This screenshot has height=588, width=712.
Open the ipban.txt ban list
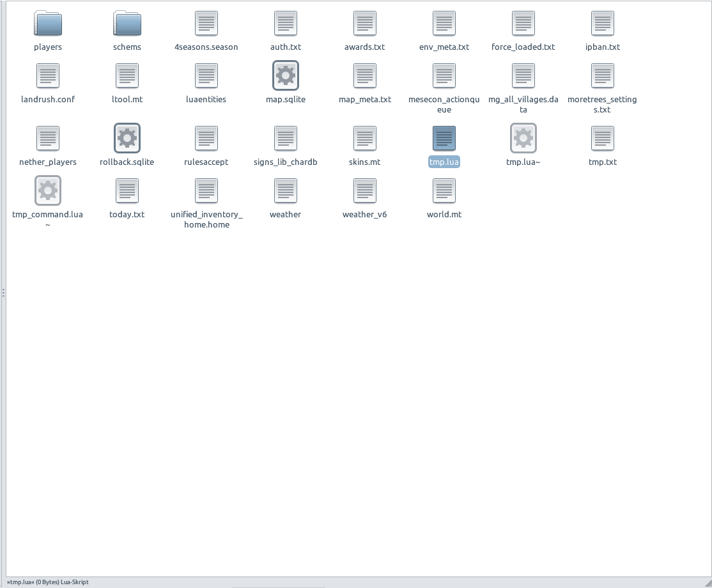pos(602,24)
